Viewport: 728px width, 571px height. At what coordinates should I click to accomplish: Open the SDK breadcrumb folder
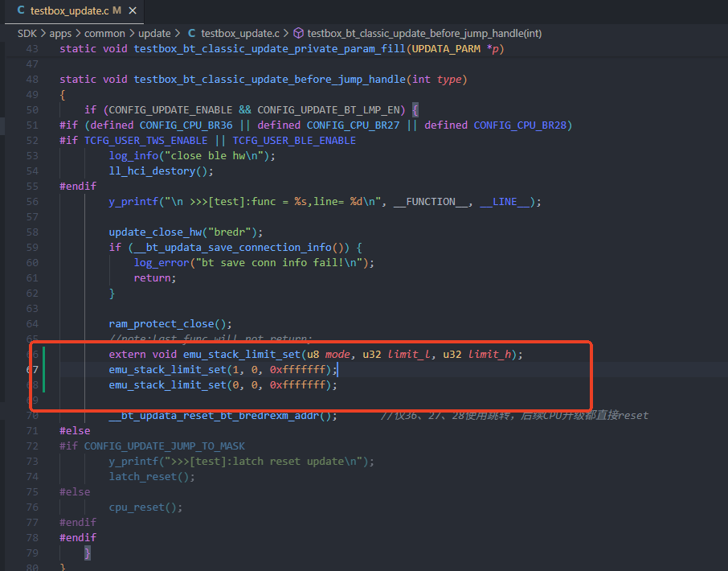coord(27,34)
